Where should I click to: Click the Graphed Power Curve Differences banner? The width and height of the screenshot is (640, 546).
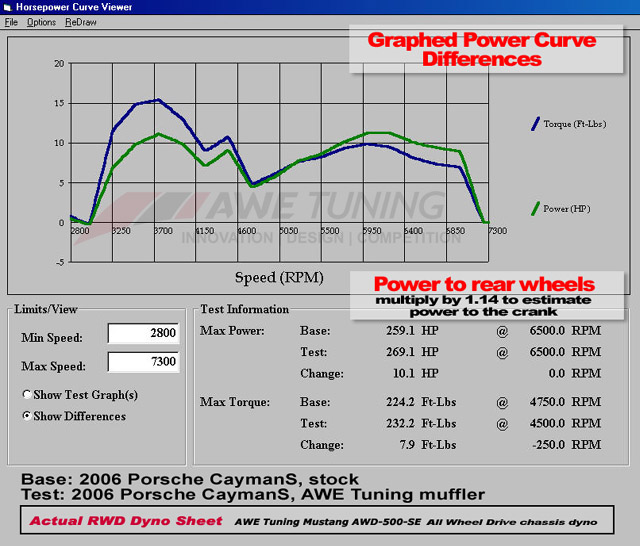click(x=482, y=50)
